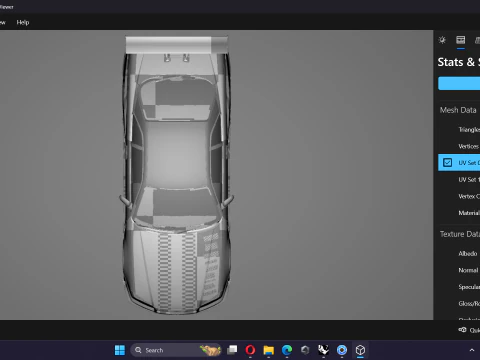This screenshot has height=360, width=480.
Task: Click the taskbar Search box
Action: tap(176, 350)
